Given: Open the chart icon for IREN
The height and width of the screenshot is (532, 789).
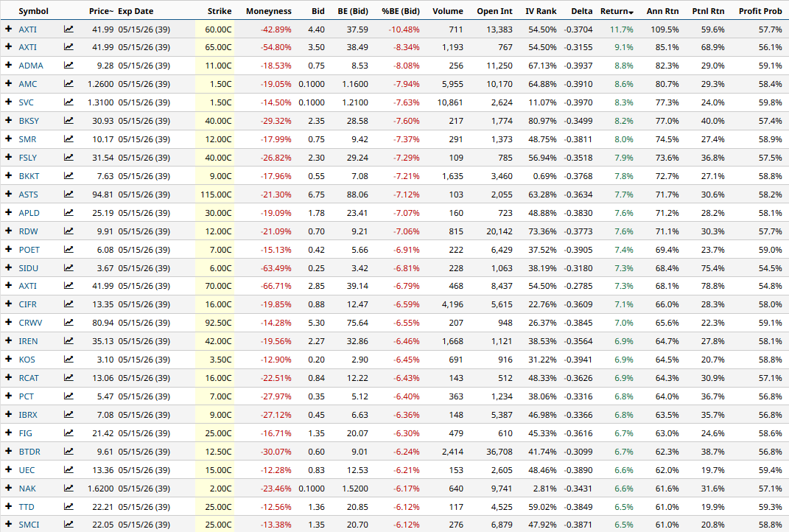Looking at the screenshot, I should [x=69, y=341].
